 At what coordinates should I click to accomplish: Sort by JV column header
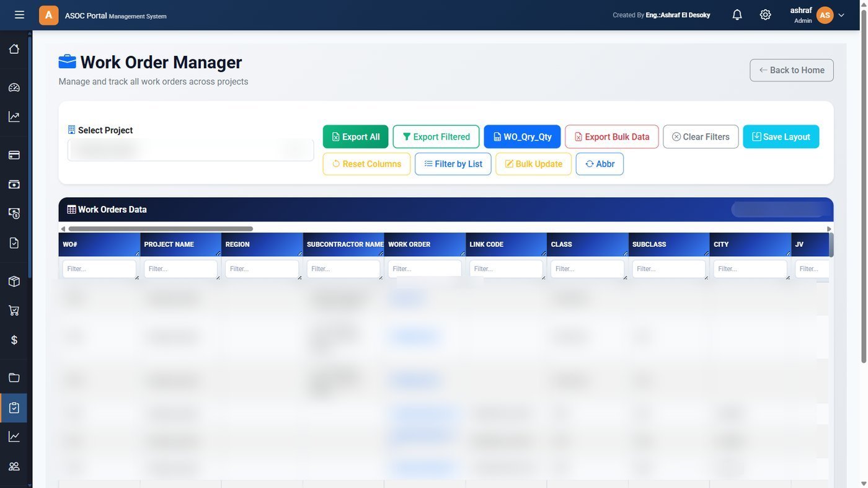pyautogui.click(x=810, y=244)
